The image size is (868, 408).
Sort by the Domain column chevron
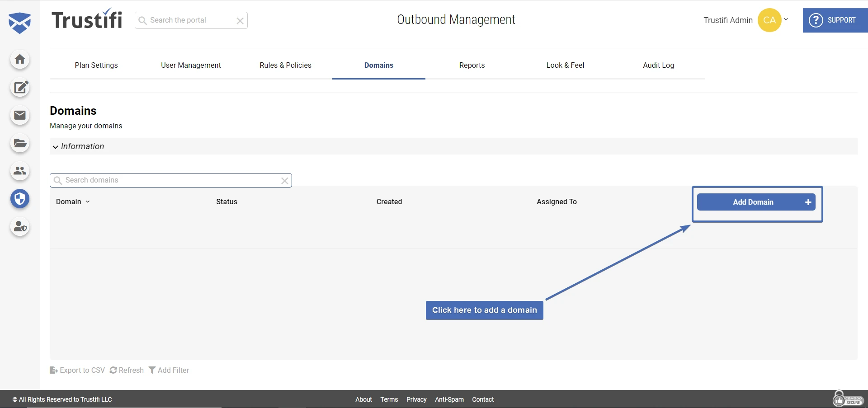88,202
